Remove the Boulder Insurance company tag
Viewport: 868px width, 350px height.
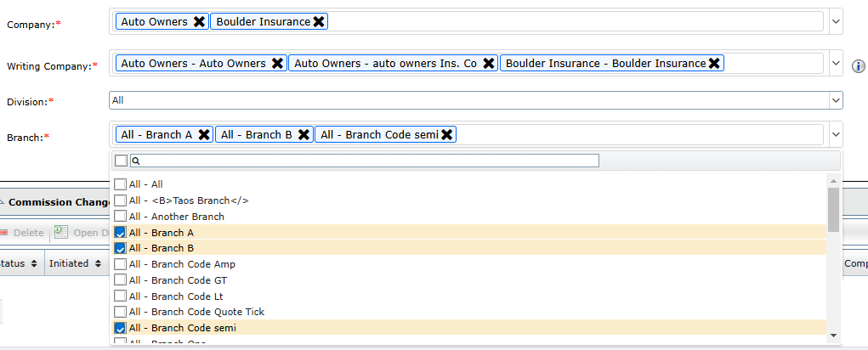(x=318, y=21)
